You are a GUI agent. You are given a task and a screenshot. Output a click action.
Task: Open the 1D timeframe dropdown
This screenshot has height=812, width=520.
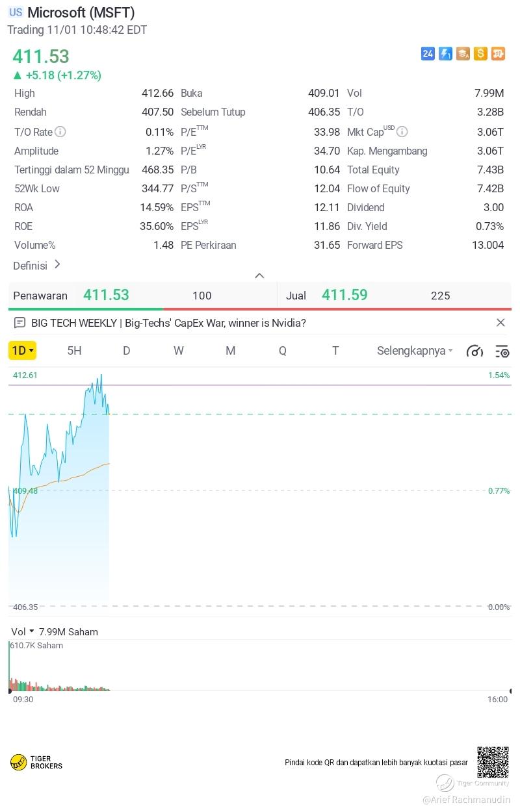coord(22,351)
